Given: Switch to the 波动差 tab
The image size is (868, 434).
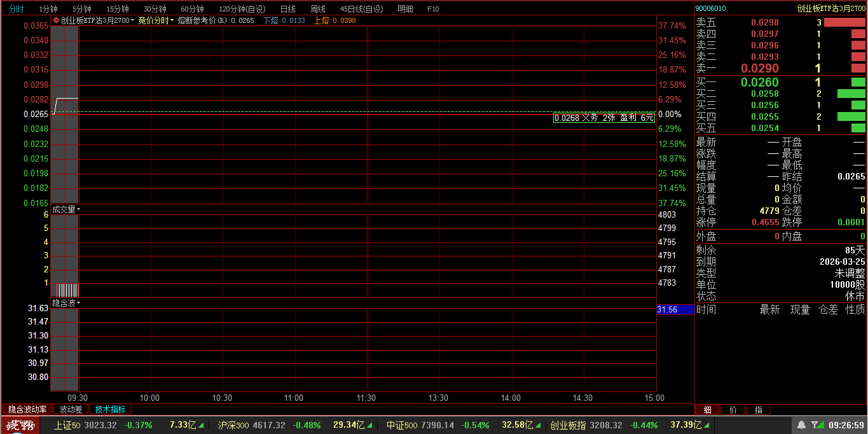Looking at the screenshot, I should (x=71, y=409).
